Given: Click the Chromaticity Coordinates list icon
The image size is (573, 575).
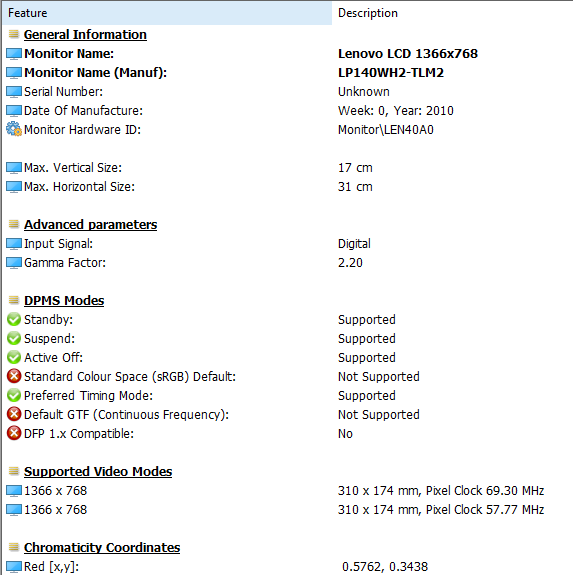Looking at the screenshot, I should coord(14,547).
